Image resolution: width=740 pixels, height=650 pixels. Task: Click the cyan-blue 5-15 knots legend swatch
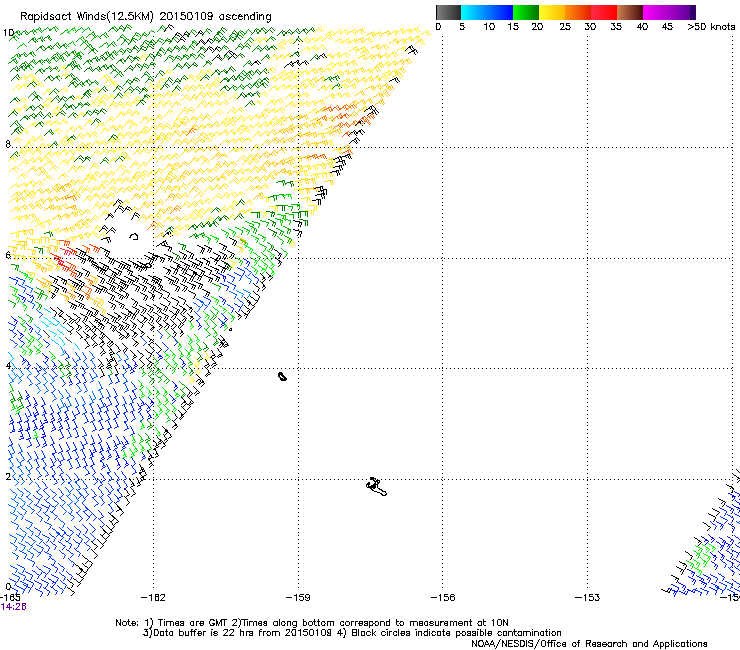[x=487, y=12]
